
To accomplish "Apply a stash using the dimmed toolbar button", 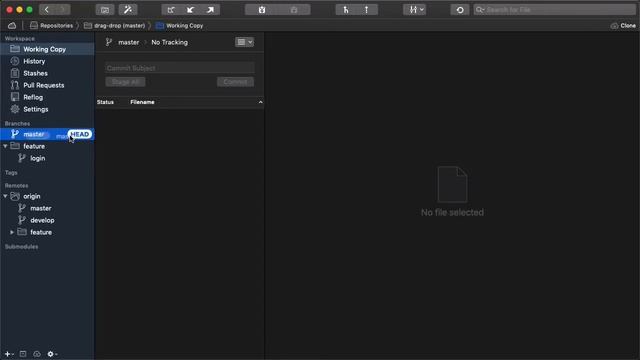I will pos(294,10).
